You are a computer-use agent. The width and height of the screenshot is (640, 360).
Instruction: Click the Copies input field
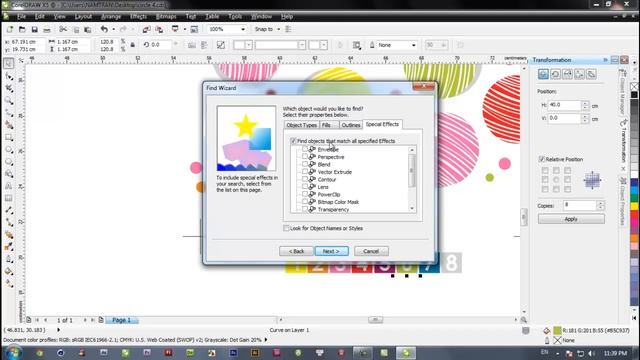(x=580, y=205)
